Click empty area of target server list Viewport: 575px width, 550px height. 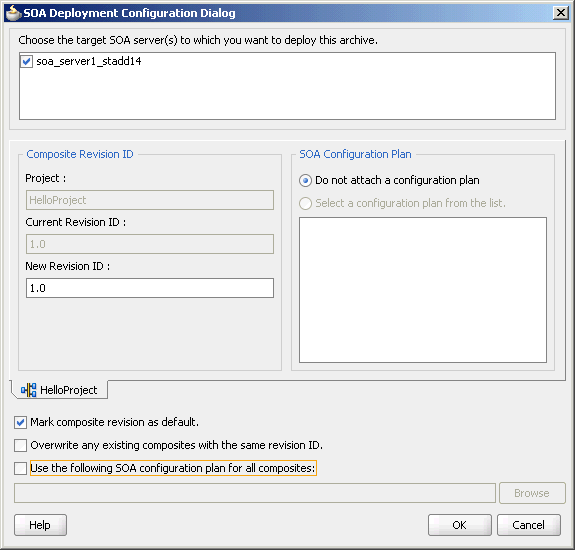point(287,94)
